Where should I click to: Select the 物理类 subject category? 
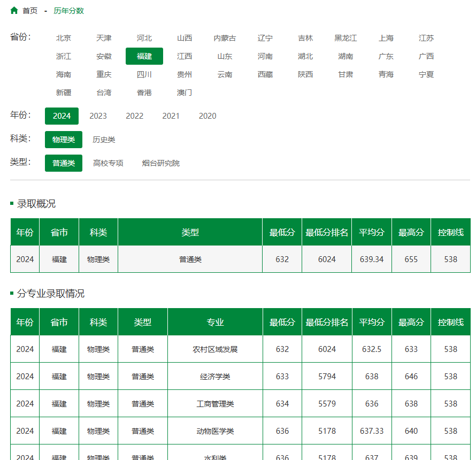click(x=64, y=140)
